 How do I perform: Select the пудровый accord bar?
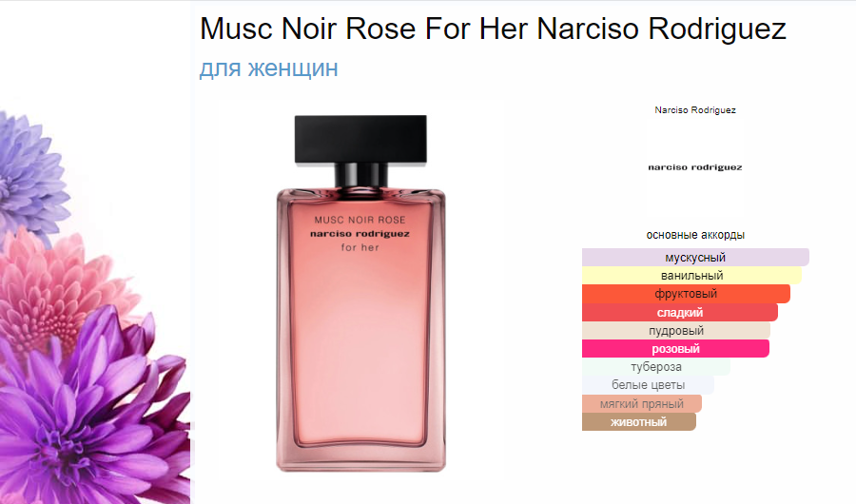click(x=676, y=330)
